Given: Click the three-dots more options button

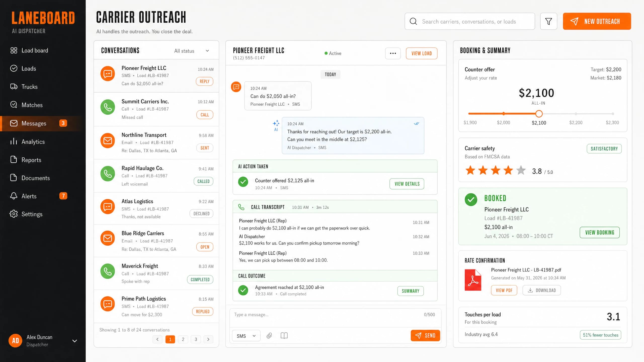Looking at the screenshot, I should pos(393,53).
